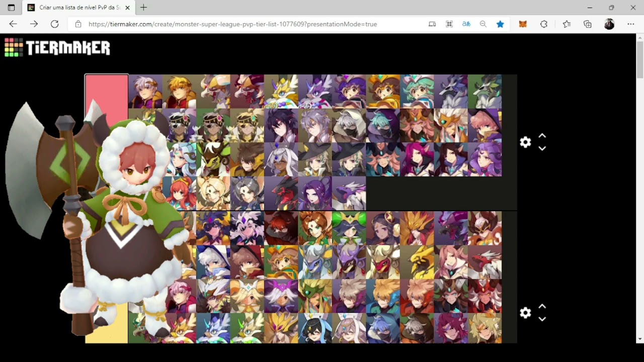Open settings gear for second tier row

pyautogui.click(x=525, y=313)
